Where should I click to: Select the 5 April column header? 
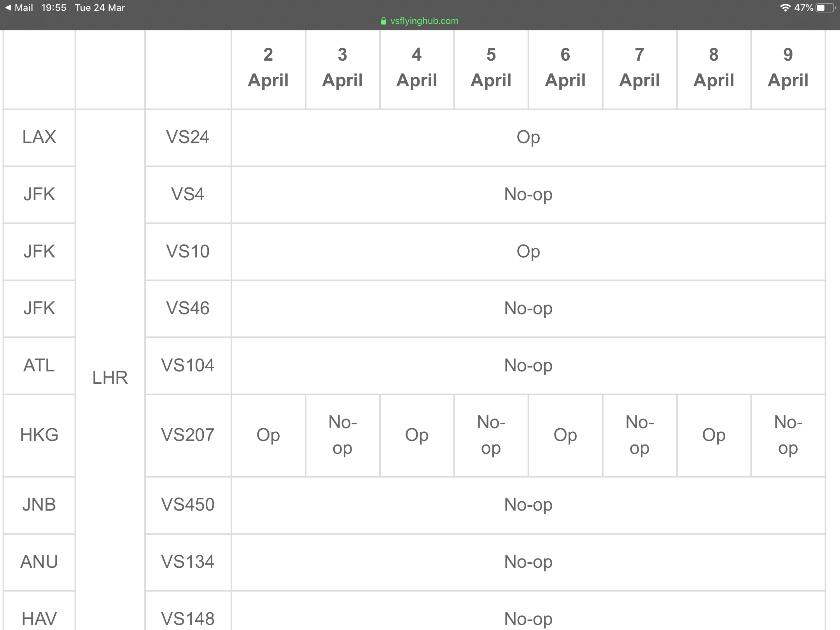[x=491, y=69]
